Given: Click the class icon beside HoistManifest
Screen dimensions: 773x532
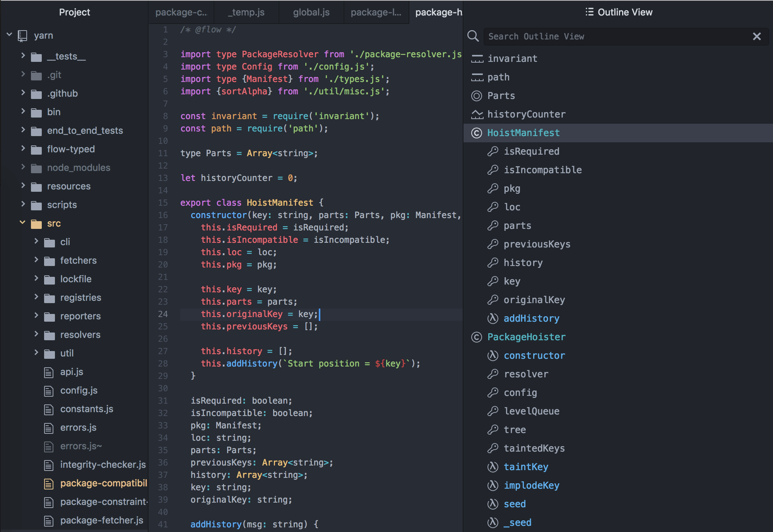Looking at the screenshot, I should [x=476, y=133].
